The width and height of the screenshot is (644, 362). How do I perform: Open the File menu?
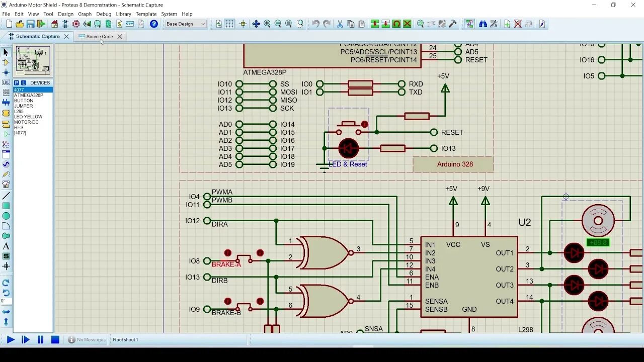6,14
